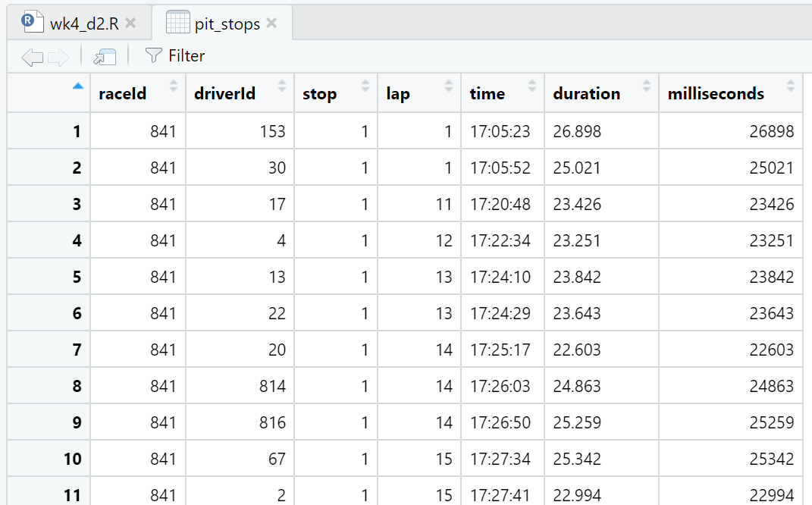Screen dimensions: 812x505
Task: Close the pit_stops data viewer tab
Action: coord(271,24)
